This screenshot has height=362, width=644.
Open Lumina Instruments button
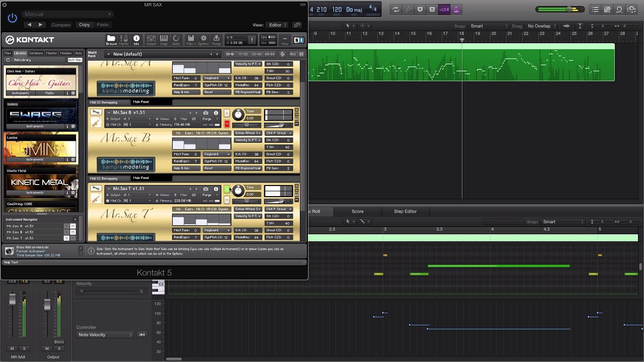pyautogui.click(x=35, y=160)
